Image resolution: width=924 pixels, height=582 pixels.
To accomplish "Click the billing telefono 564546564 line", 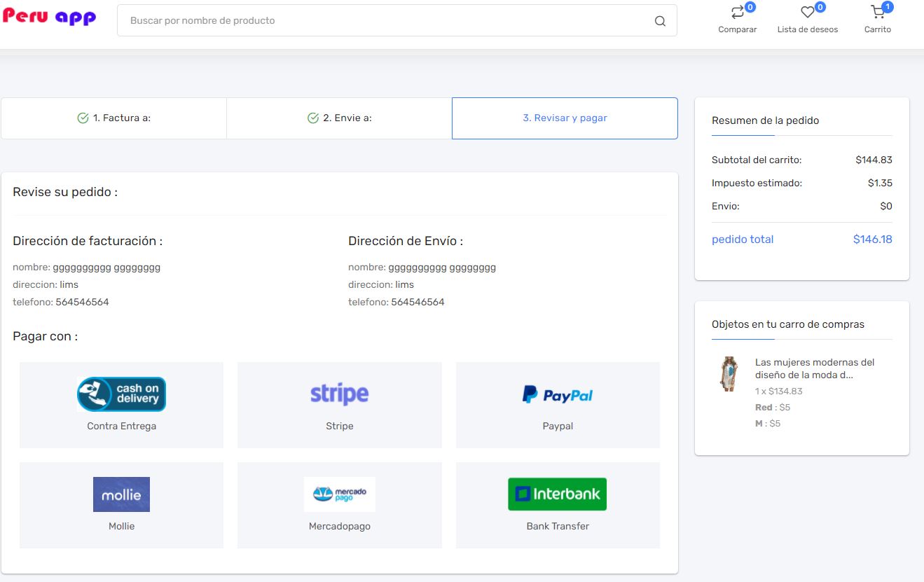I will (61, 303).
